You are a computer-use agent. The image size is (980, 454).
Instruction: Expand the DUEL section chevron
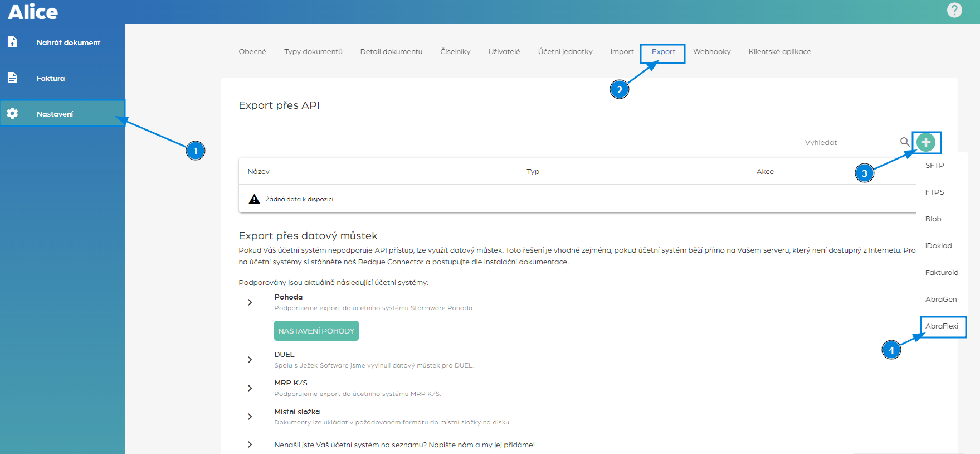tap(250, 360)
